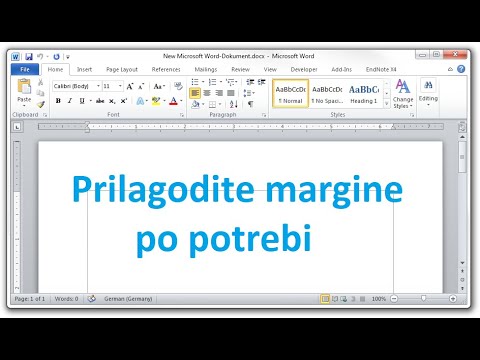Click the Word Help question mark icon

pyautogui.click(x=461, y=69)
